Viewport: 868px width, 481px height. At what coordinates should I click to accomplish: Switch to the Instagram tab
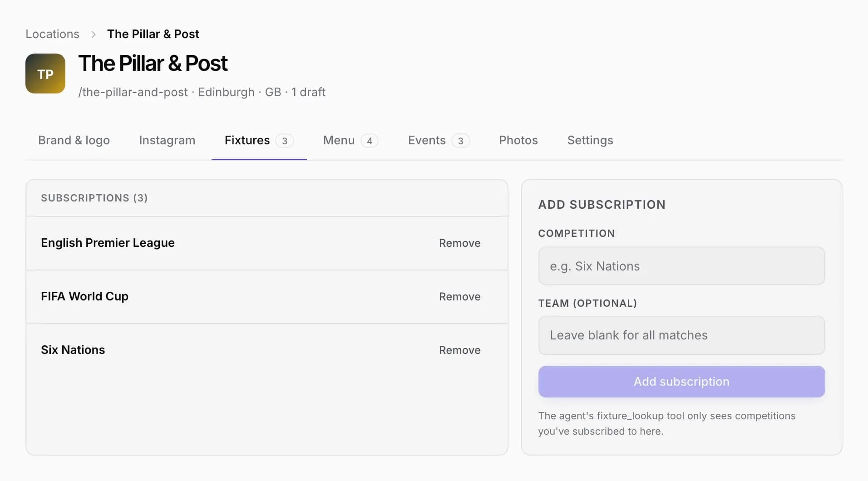point(167,140)
